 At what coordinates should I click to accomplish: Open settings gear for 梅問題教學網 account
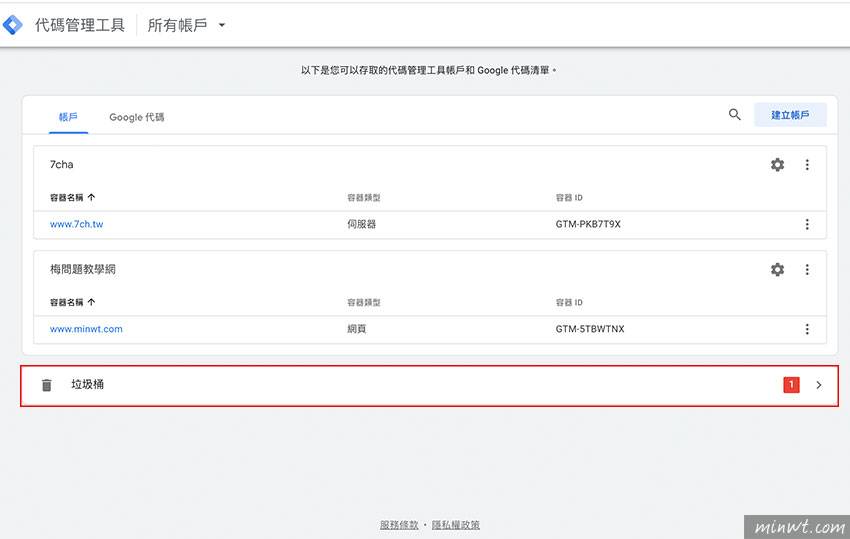click(x=777, y=270)
